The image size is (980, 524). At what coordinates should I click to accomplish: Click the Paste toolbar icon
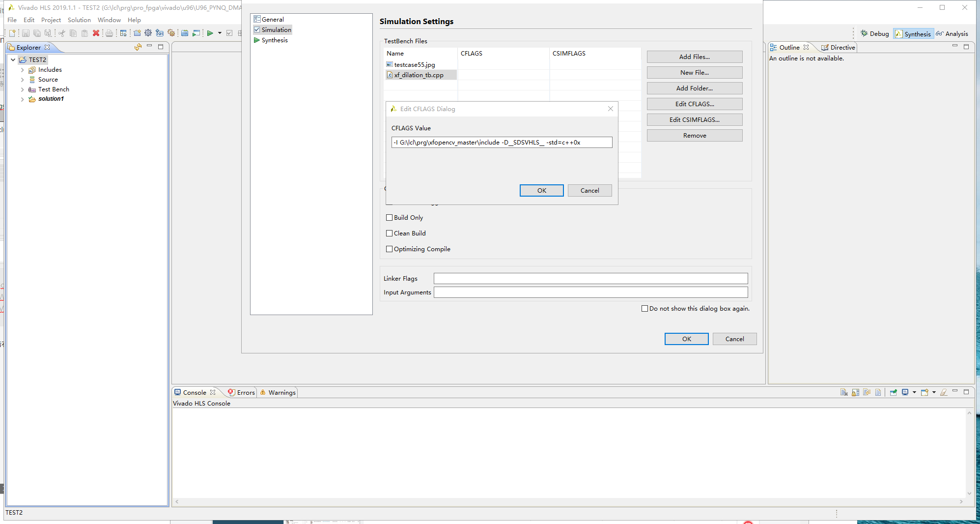[x=84, y=33]
